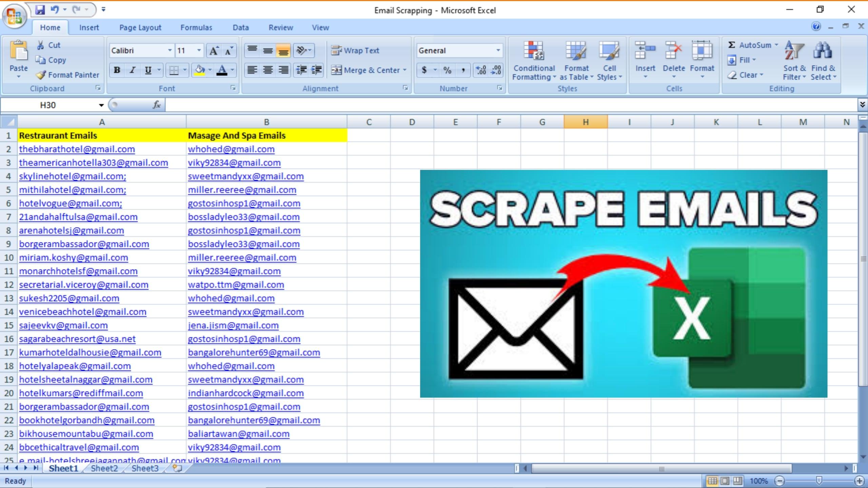Open the Review tab
This screenshot has width=868, height=488.
tap(281, 27)
